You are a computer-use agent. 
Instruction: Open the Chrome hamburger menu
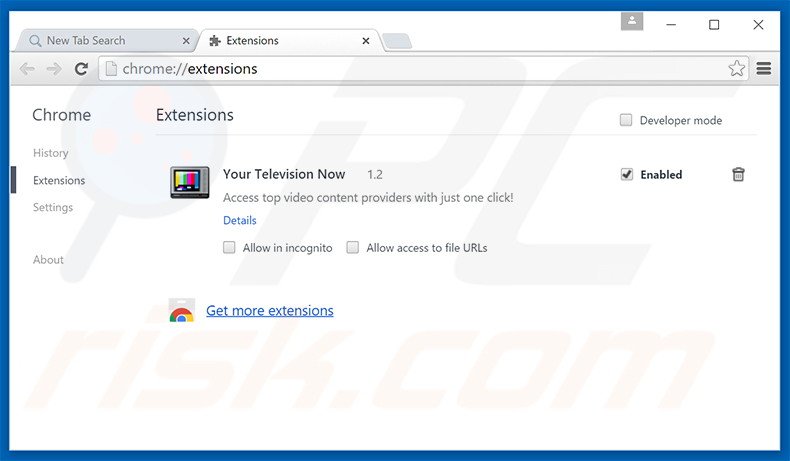coord(764,69)
